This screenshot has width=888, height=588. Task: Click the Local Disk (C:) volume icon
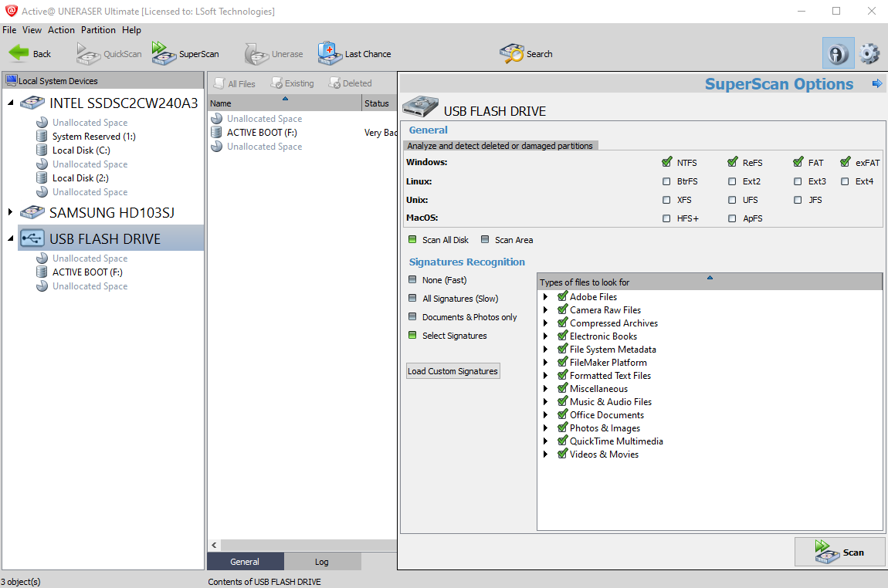coord(42,150)
